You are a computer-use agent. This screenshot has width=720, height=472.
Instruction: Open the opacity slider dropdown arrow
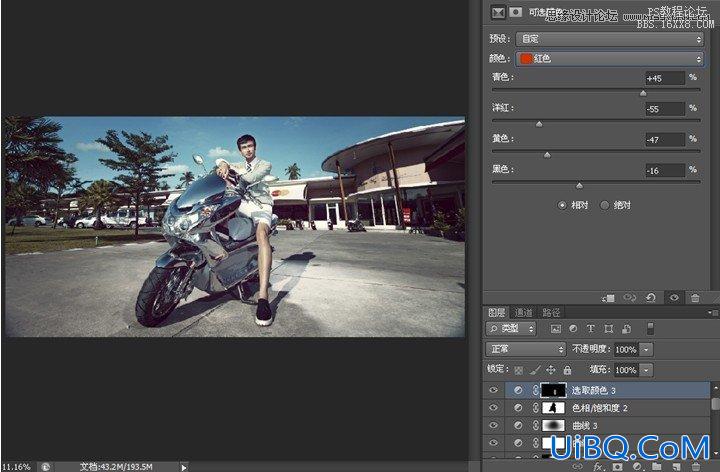(646, 350)
